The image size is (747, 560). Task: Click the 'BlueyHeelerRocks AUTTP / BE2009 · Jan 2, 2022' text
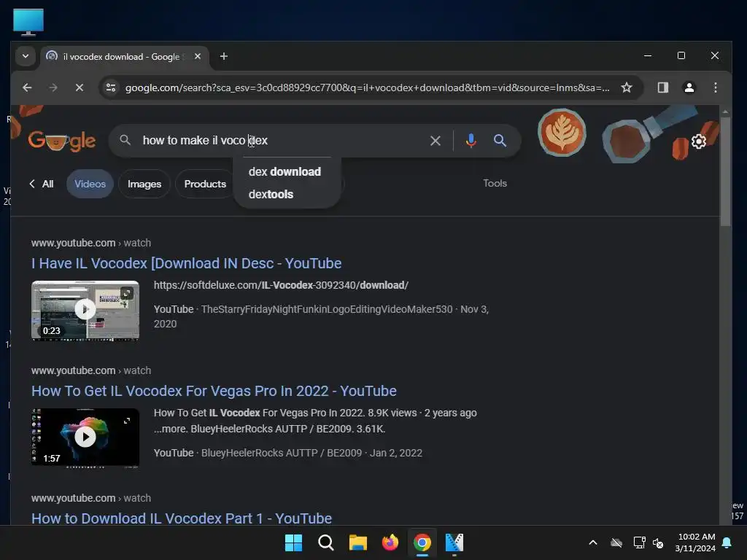coord(311,453)
